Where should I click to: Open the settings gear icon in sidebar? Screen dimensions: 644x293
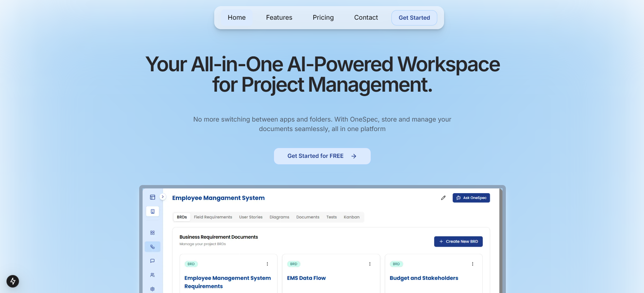pos(152,289)
